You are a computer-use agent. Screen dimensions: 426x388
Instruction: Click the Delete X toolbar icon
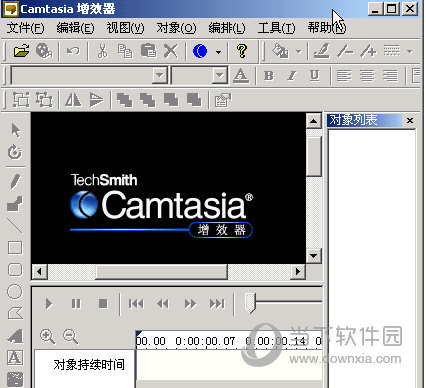[171, 51]
